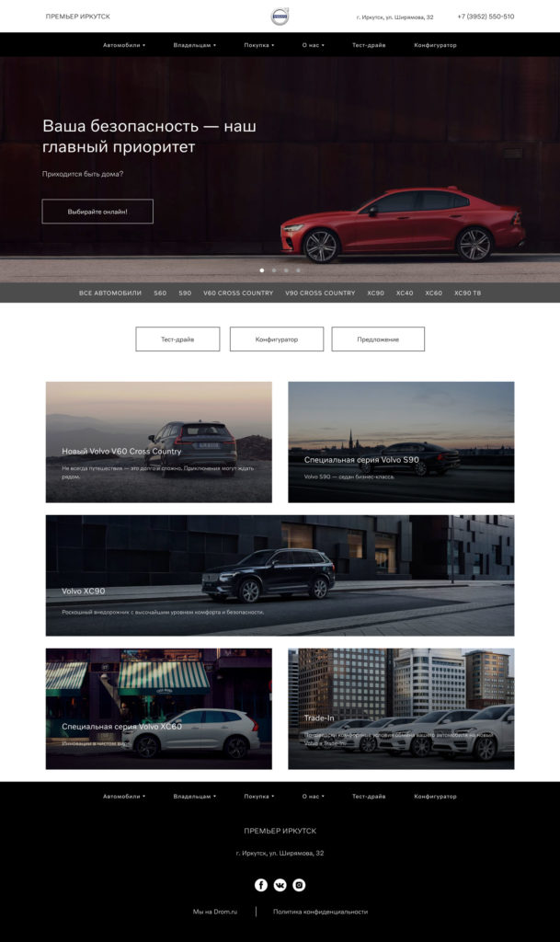Viewport: 560px width, 942px height.
Task: Select S90 in model bar
Action: 185,293
